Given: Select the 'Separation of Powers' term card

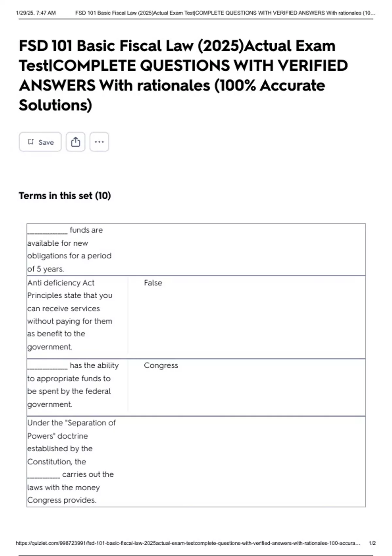Looking at the screenshot, I should click(196, 461).
